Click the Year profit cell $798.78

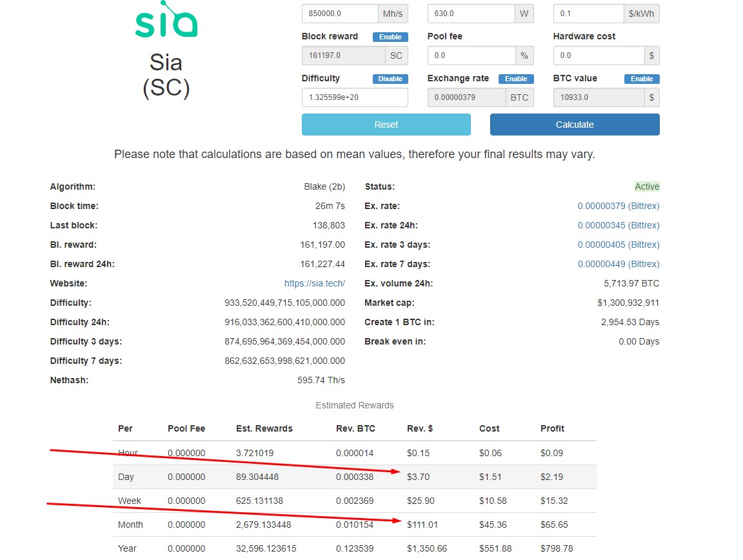(557, 548)
